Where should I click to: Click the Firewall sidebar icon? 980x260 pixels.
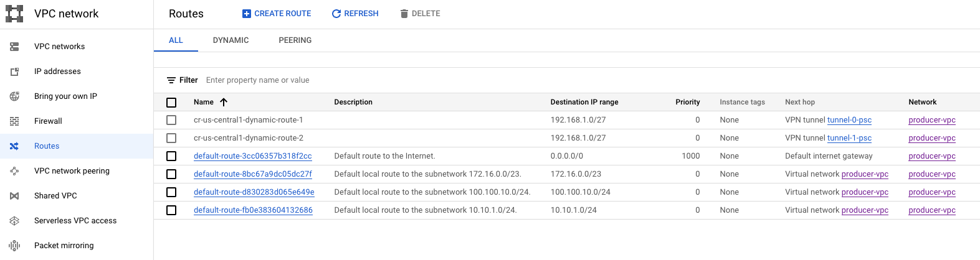(x=14, y=121)
